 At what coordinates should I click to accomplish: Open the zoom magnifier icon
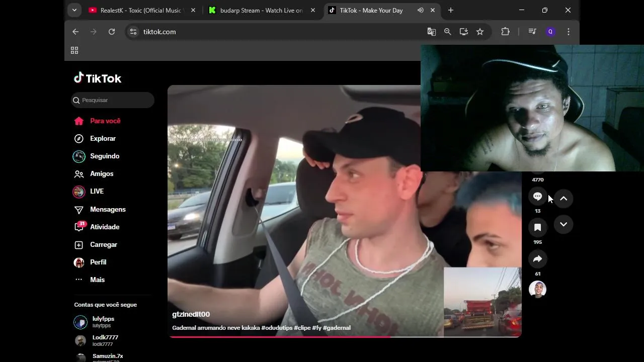tap(448, 32)
